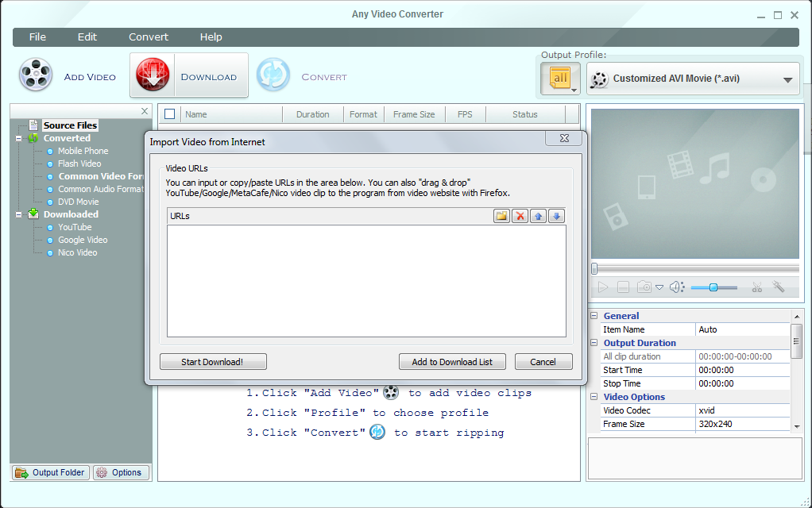Viewport: 812px width, 508px height.
Task: Open the Help menu
Action: [211, 37]
